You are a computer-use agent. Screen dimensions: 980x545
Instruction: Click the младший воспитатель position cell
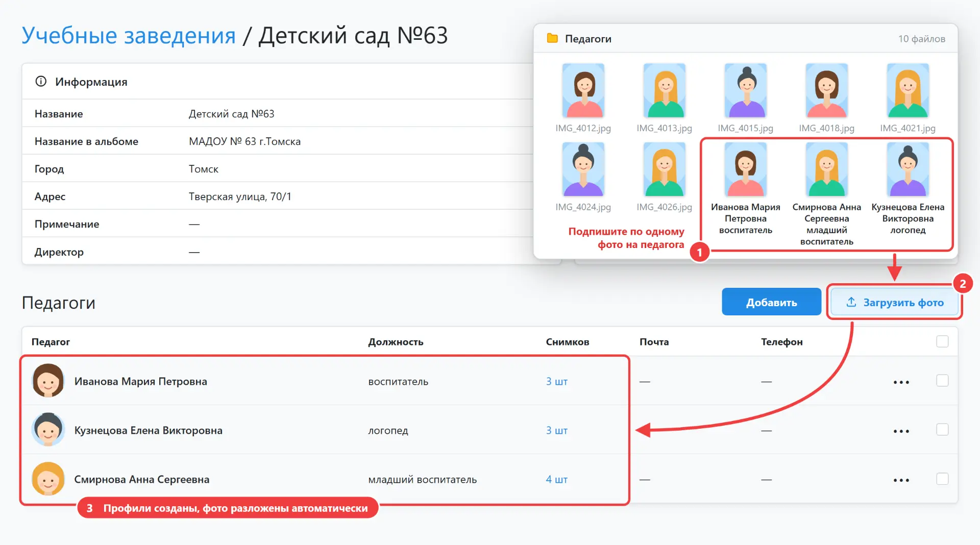click(x=422, y=479)
